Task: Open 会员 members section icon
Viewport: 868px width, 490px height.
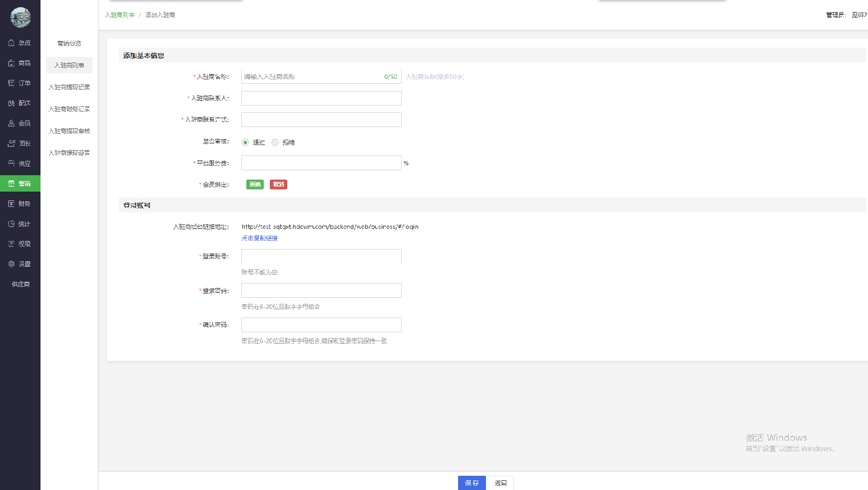Action: click(x=11, y=123)
